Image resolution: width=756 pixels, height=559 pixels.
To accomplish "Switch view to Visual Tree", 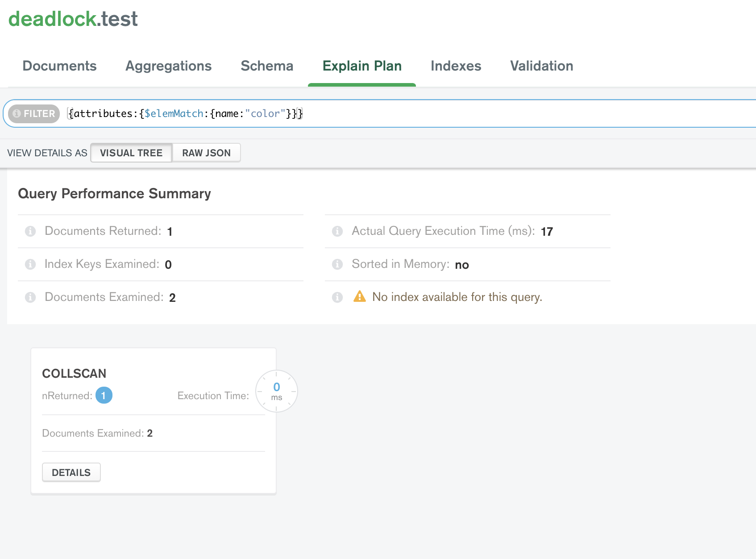I will 131,153.
